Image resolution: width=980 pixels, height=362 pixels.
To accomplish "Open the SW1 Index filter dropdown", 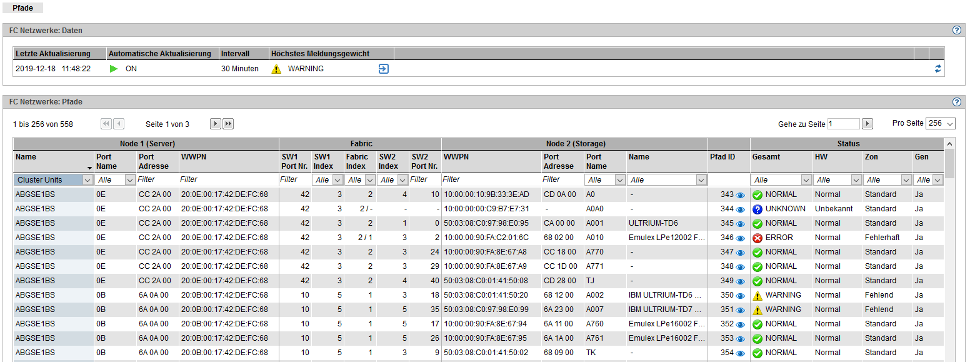I will [x=327, y=180].
